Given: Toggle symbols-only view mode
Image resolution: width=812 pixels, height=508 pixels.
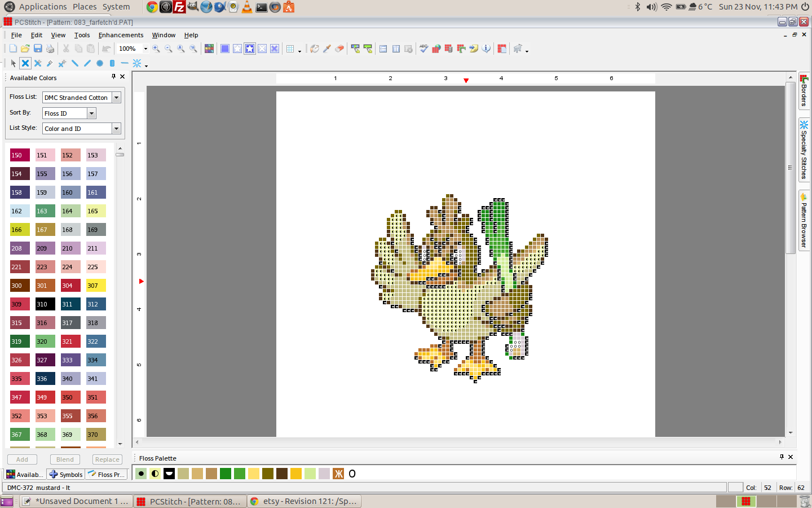Looking at the screenshot, I should [237, 49].
